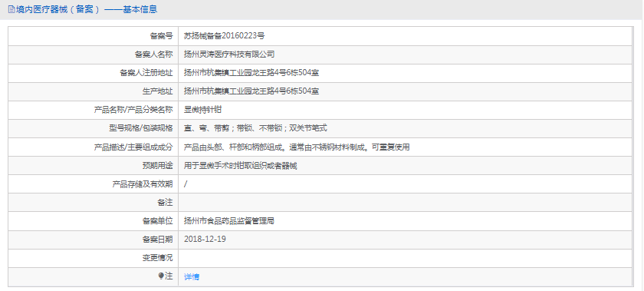Click the bulb icon next to 注
This screenshot has height=291, width=644.
coord(161,276)
